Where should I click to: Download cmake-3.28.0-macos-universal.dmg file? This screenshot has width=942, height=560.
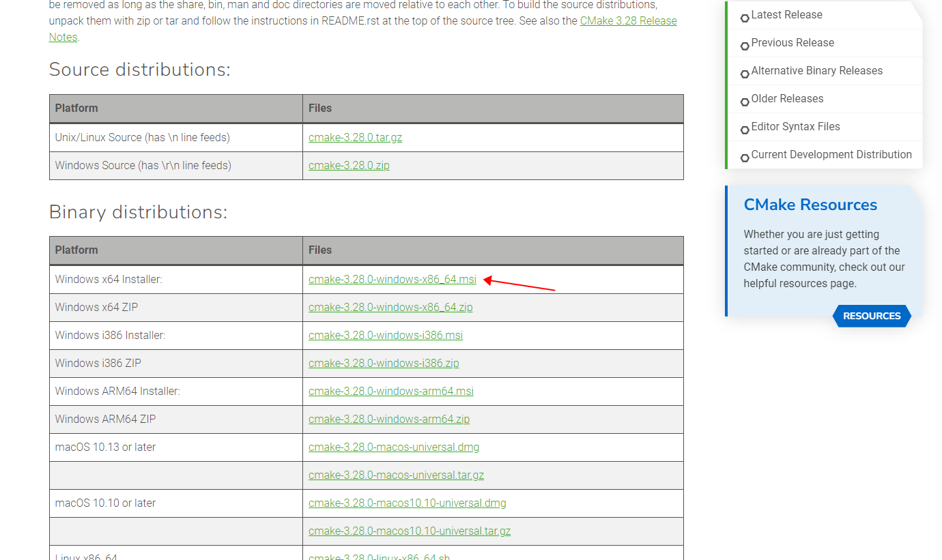(x=394, y=447)
